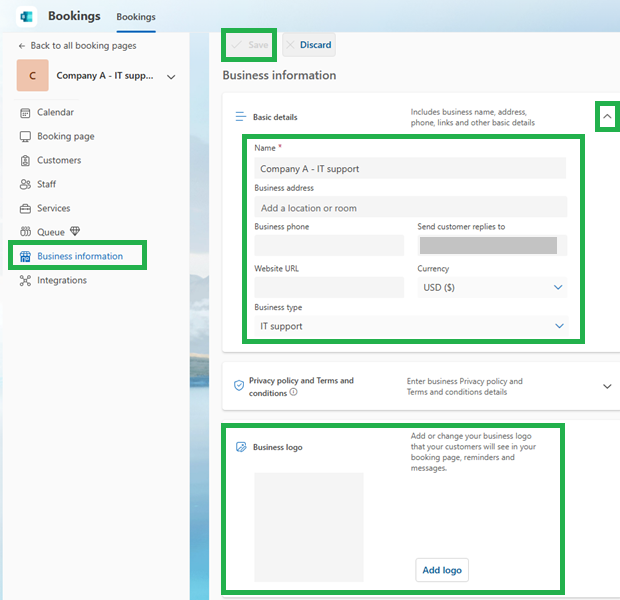Click the Business logo edit icon
The width and height of the screenshot is (620, 600).
(x=241, y=447)
